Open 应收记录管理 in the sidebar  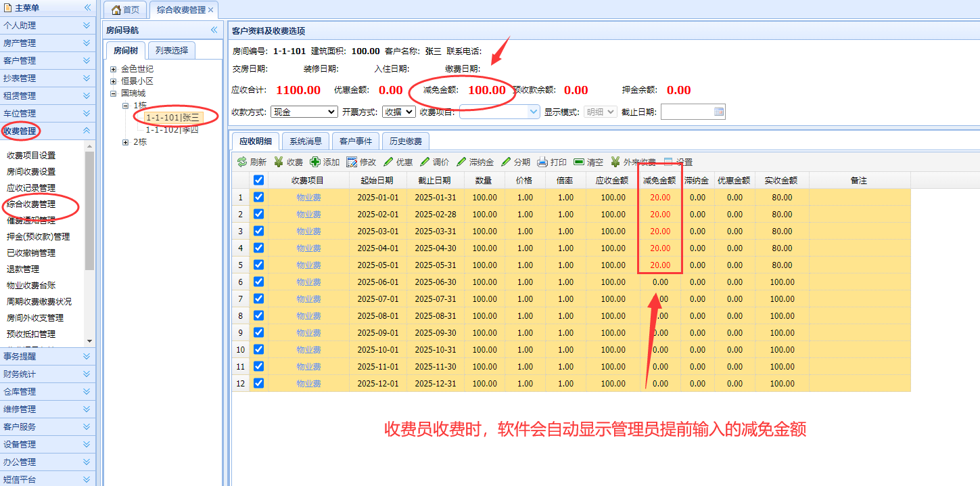31,187
